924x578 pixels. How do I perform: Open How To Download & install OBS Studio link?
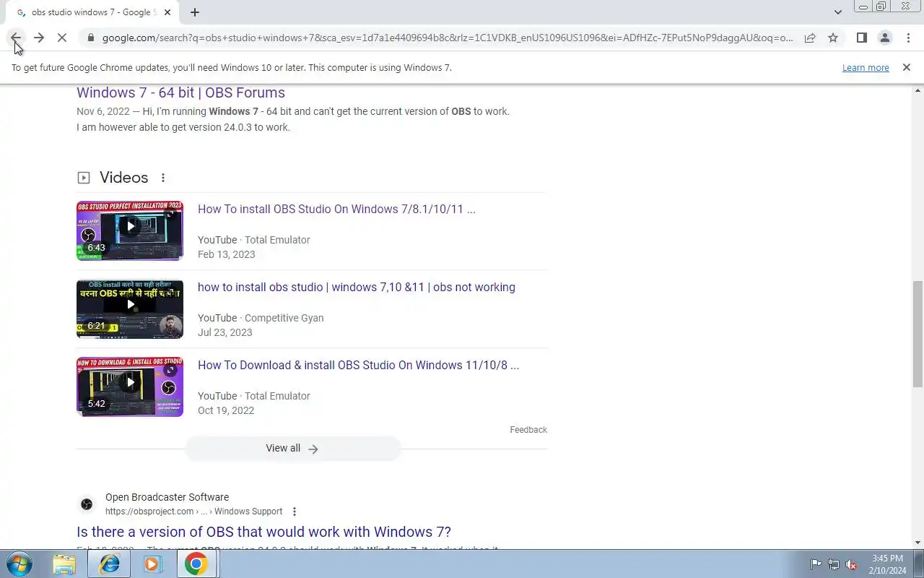pyautogui.click(x=358, y=366)
